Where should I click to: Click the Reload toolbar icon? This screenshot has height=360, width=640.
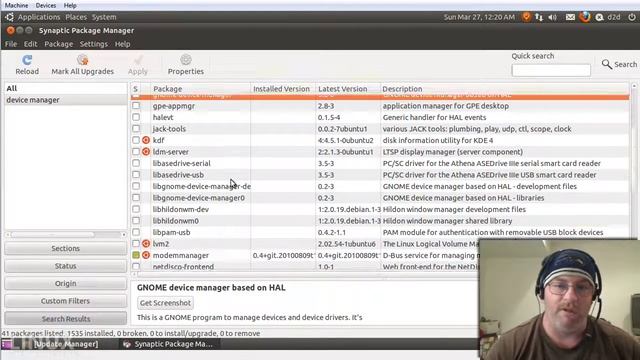pos(27,60)
